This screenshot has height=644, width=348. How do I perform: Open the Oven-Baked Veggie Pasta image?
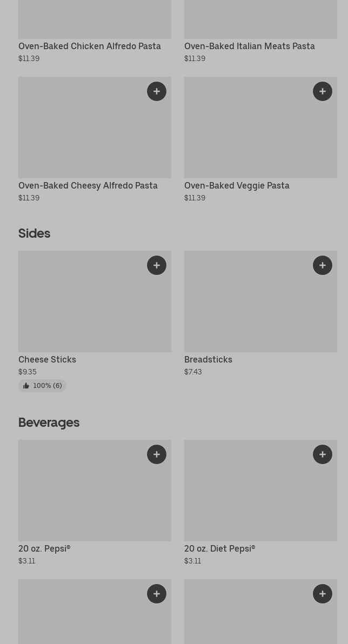(x=261, y=128)
